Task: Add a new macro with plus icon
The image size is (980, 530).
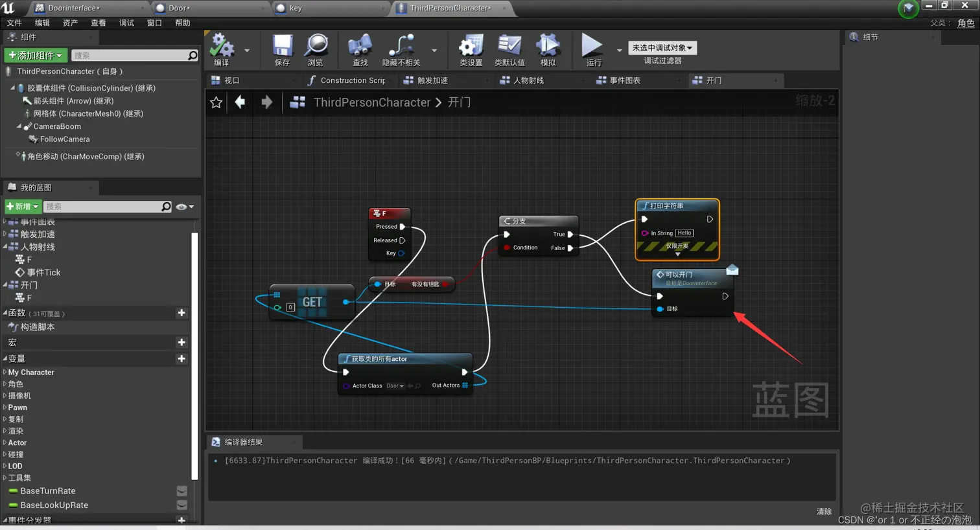Action: pyautogui.click(x=181, y=342)
